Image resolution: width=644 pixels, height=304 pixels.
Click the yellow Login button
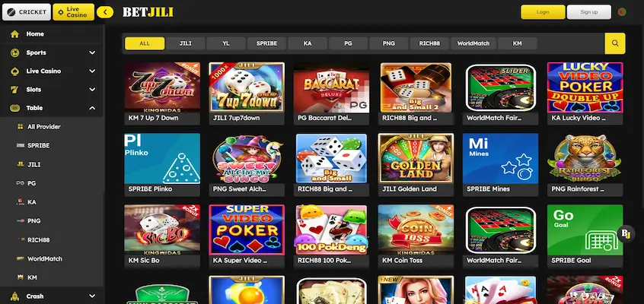[x=543, y=12]
